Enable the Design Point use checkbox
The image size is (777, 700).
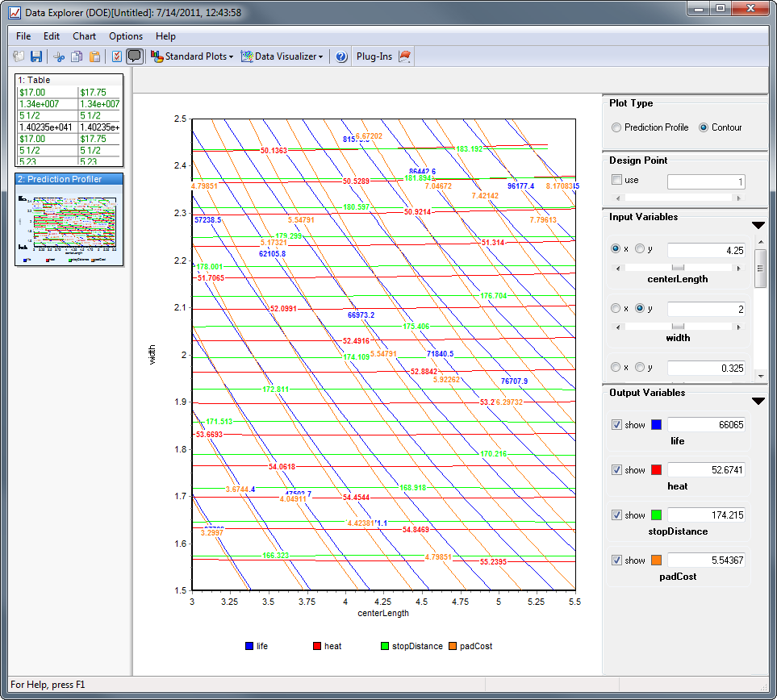pos(617,180)
